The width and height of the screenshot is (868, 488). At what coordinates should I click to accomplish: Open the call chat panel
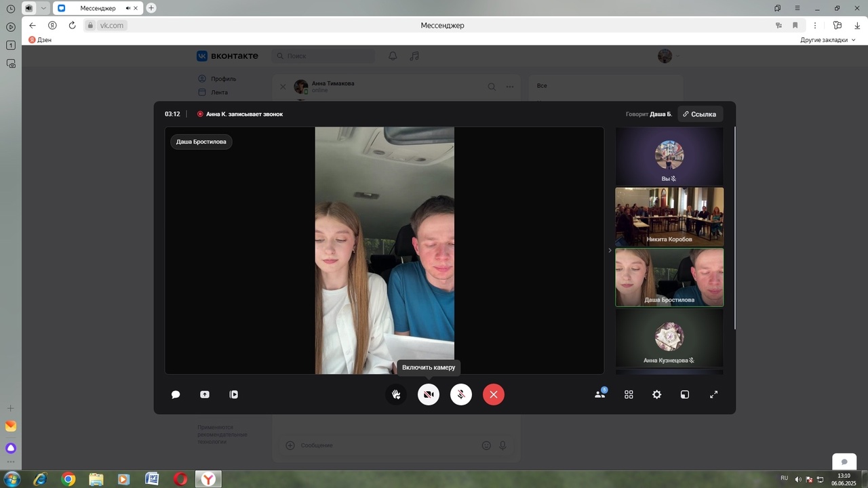pyautogui.click(x=176, y=394)
